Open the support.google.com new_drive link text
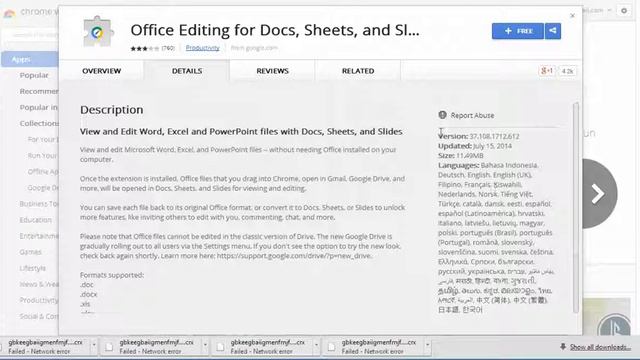The width and height of the screenshot is (640, 360). click(x=294, y=256)
